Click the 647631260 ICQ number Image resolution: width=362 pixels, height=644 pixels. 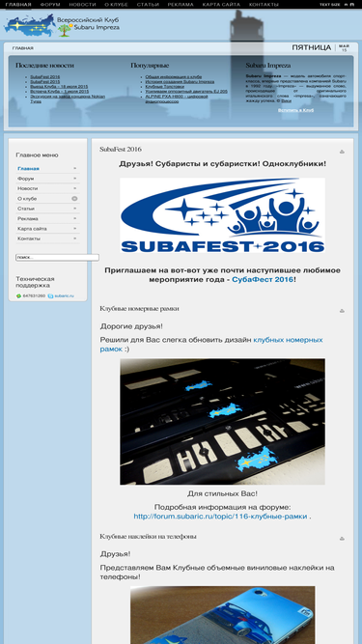pyautogui.click(x=34, y=295)
